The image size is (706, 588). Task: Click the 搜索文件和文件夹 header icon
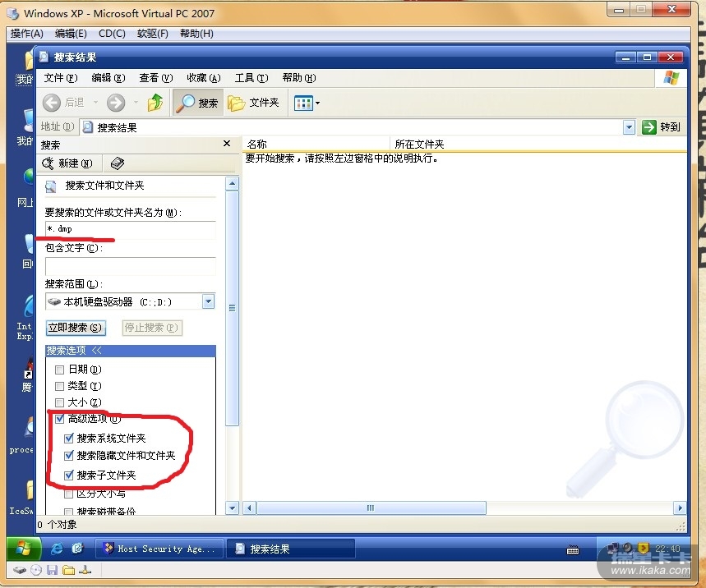pos(51,186)
